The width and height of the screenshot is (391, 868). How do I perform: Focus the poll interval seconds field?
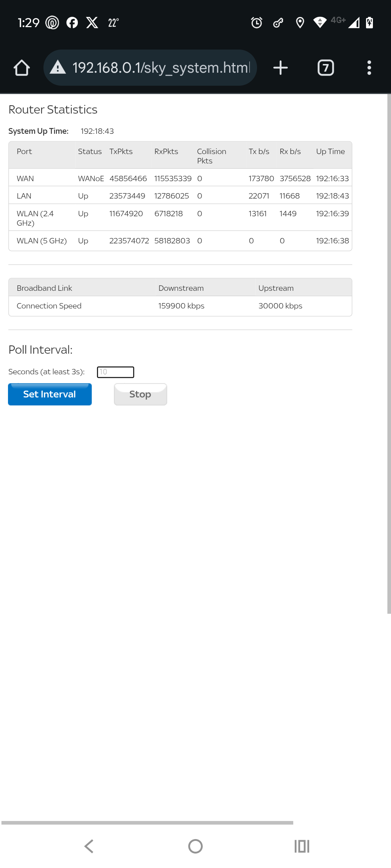pyautogui.click(x=115, y=372)
